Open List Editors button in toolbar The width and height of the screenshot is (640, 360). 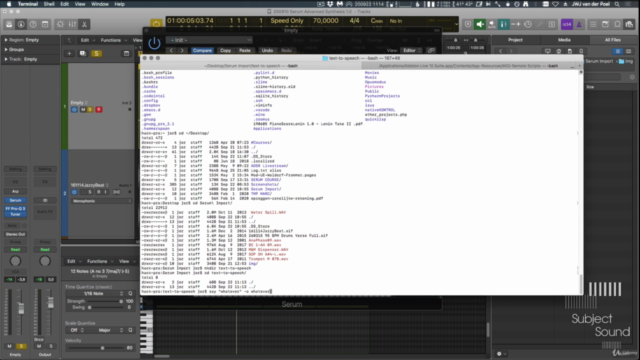[593, 24]
